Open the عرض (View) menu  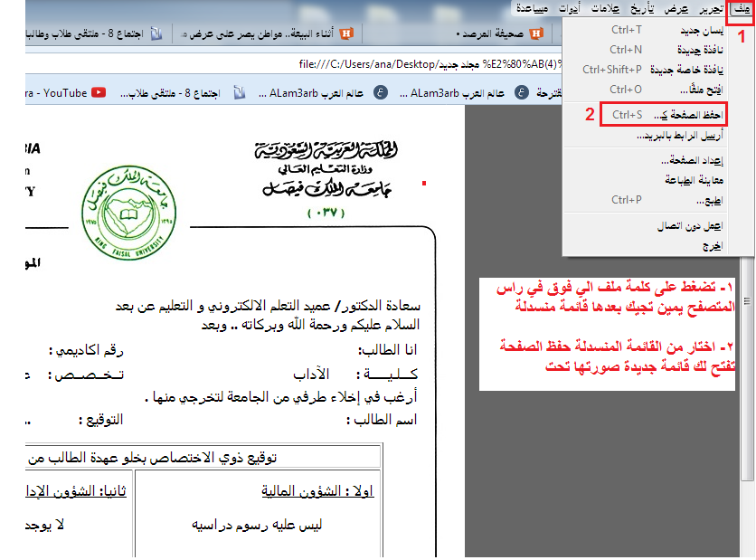[676, 9]
